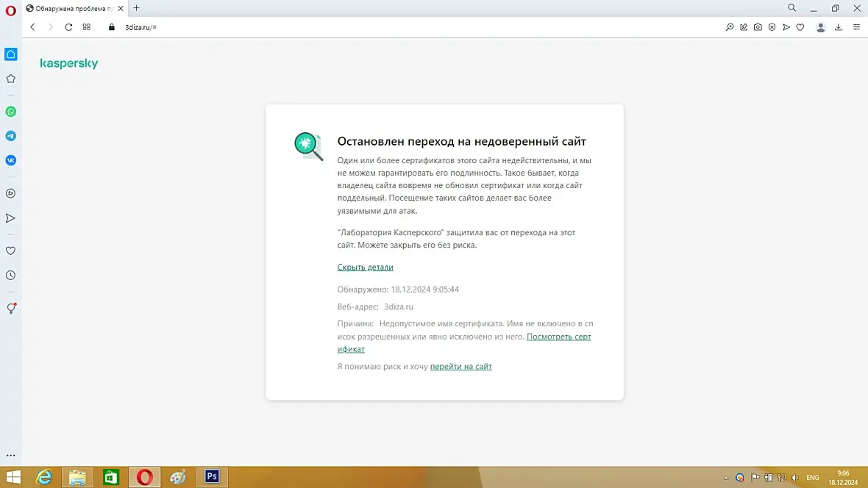Switch the ENG input language
Image resolution: width=868 pixels, height=488 pixels.
pos(813,478)
